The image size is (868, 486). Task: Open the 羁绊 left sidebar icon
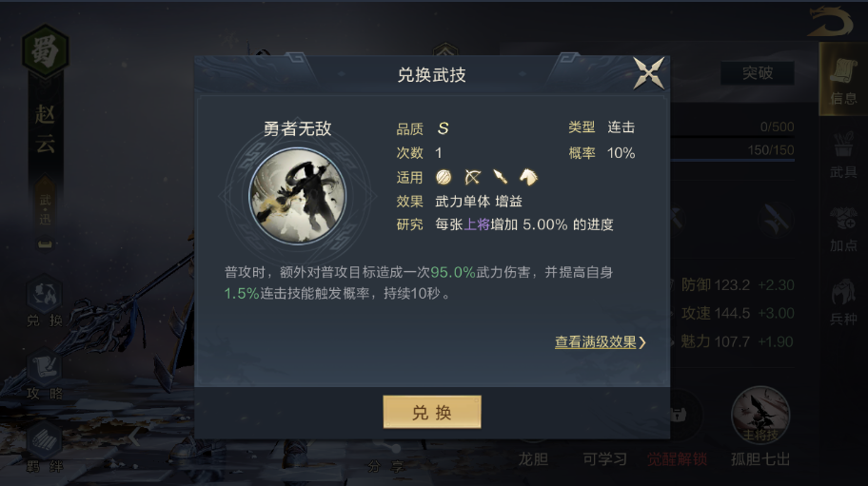pos(45,447)
